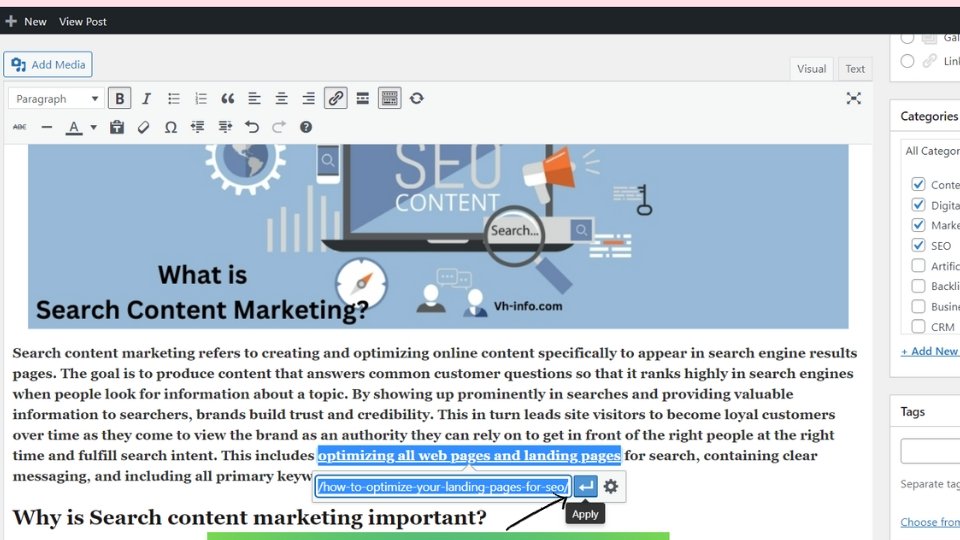Click the Insert/edit link icon
Viewport: 960px width, 540px height.
pyautogui.click(x=336, y=99)
